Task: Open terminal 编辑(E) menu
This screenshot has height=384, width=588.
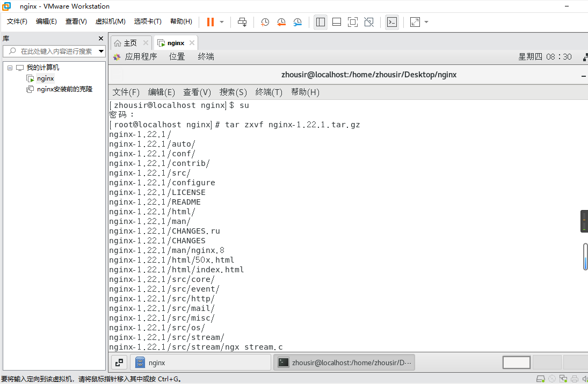Action: point(161,92)
